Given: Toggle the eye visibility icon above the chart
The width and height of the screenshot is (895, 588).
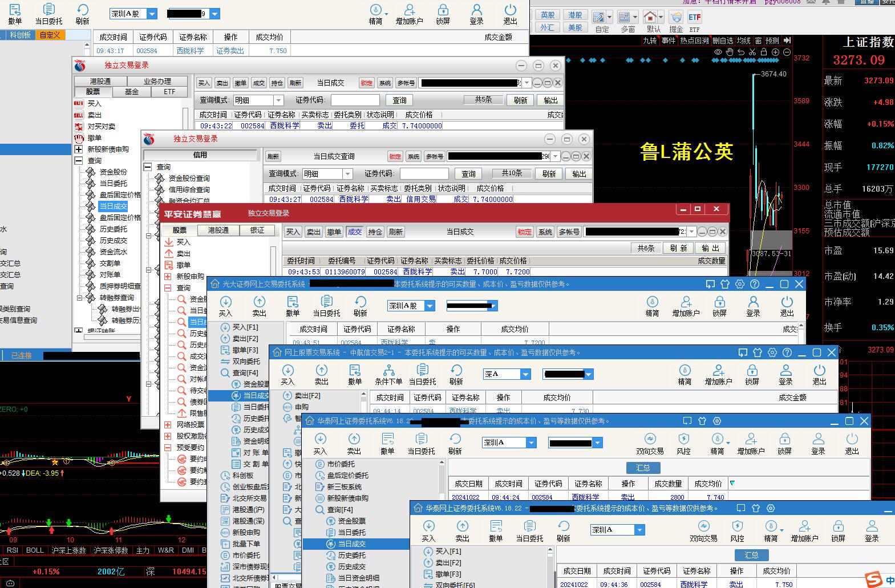Looking at the screenshot, I should pyautogui.click(x=718, y=52).
